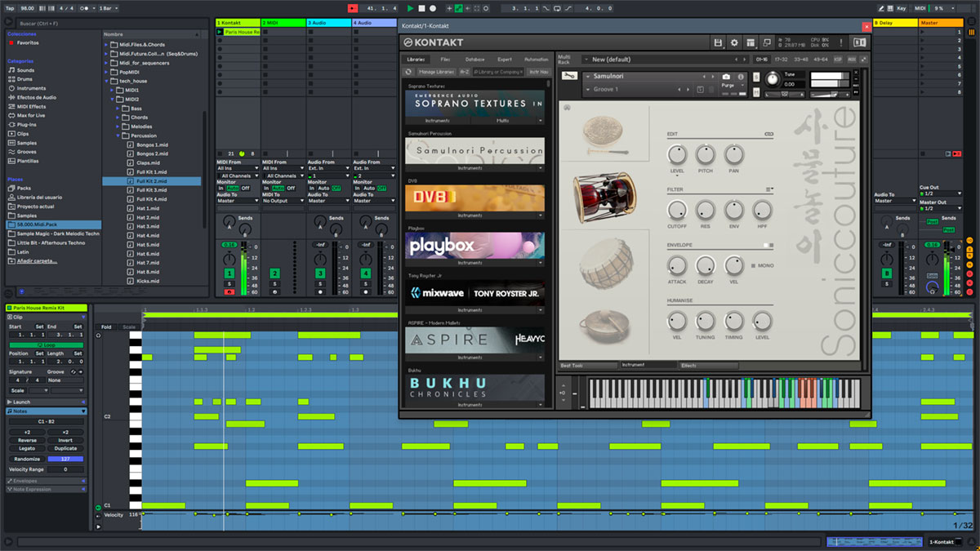The height and width of the screenshot is (551, 980).
Task: Click the Reverse notes button
Action: pyautogui.click(x=27, y=440)
